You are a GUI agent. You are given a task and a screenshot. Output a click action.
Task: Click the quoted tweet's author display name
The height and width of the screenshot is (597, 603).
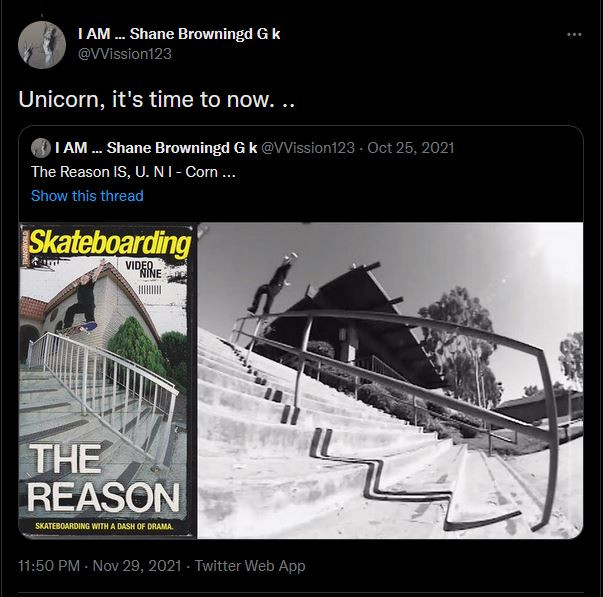(156, 148)
